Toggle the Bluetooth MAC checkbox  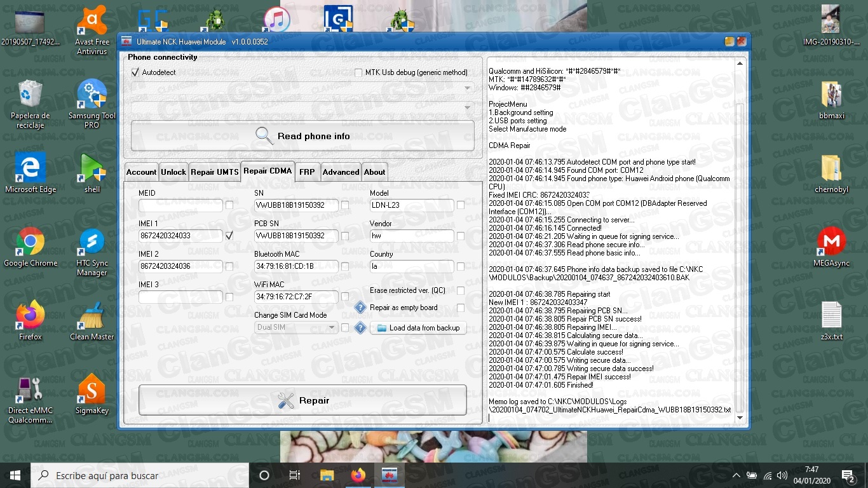coord(344,266)
